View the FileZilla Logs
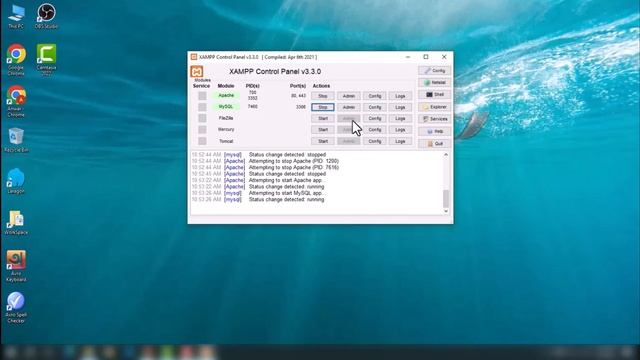This screenshot has width=640, height=360. click(x=400, y=118)
